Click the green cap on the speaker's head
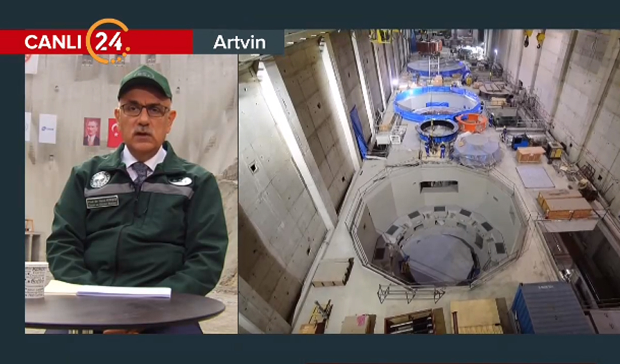 pos(144,81)
